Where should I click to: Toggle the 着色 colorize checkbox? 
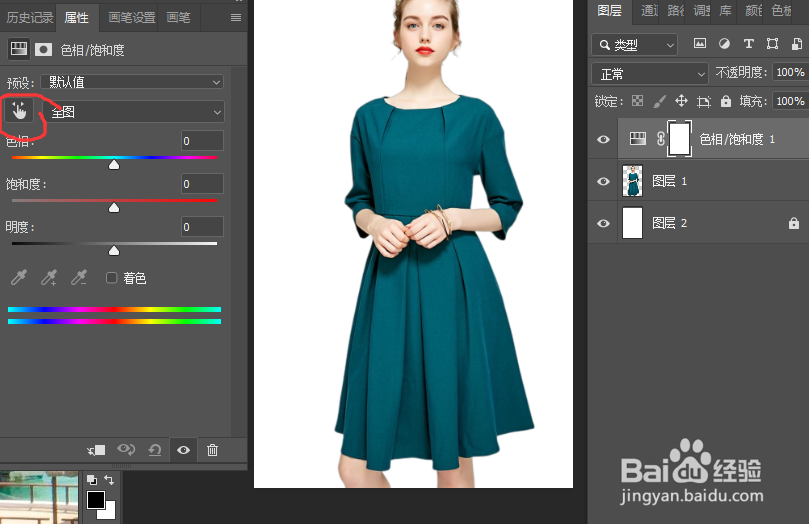[x=111, y=278]
